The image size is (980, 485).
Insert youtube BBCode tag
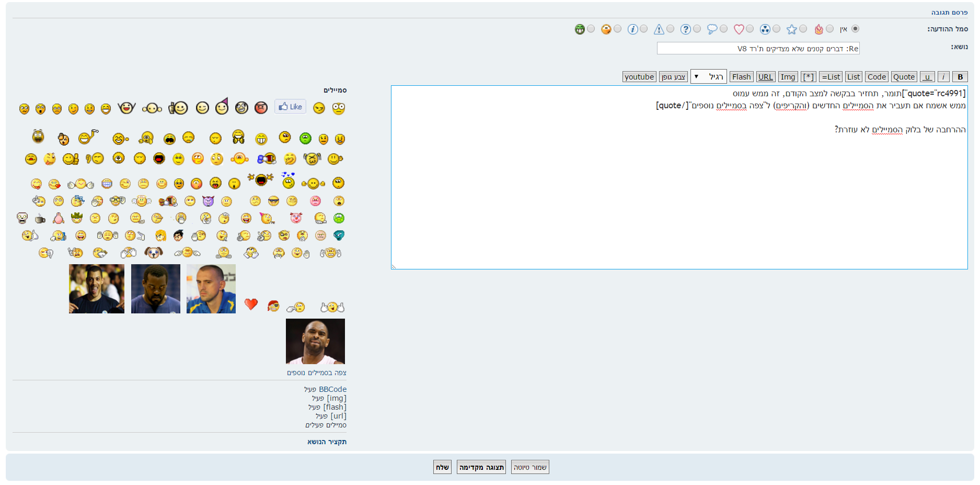point(639,77)
